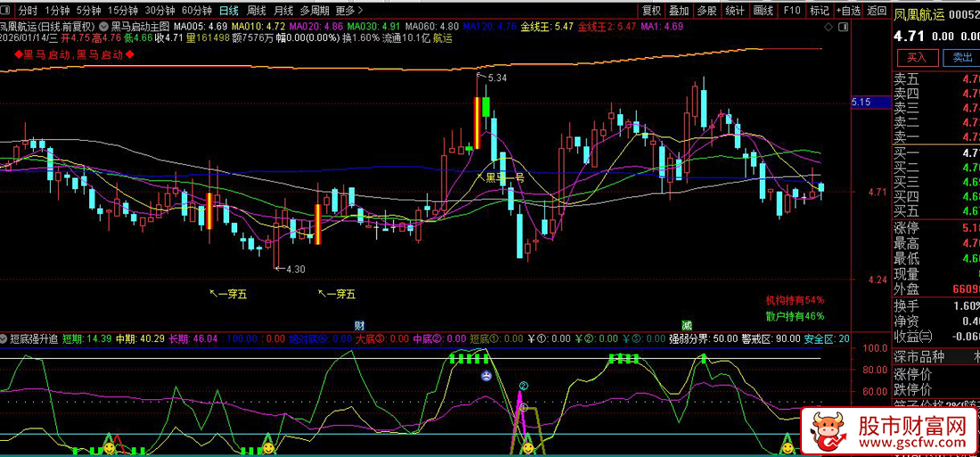Click the diamond marker icon at chart top-right
The image size is (980, 457).
(x=829, y=27)
